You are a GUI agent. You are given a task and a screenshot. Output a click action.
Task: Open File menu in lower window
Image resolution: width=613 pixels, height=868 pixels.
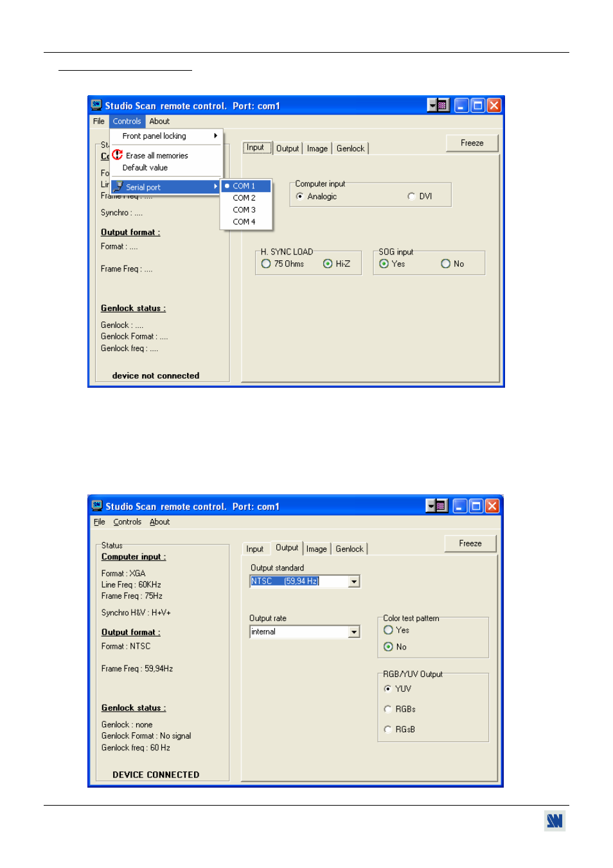click(100, 521)
